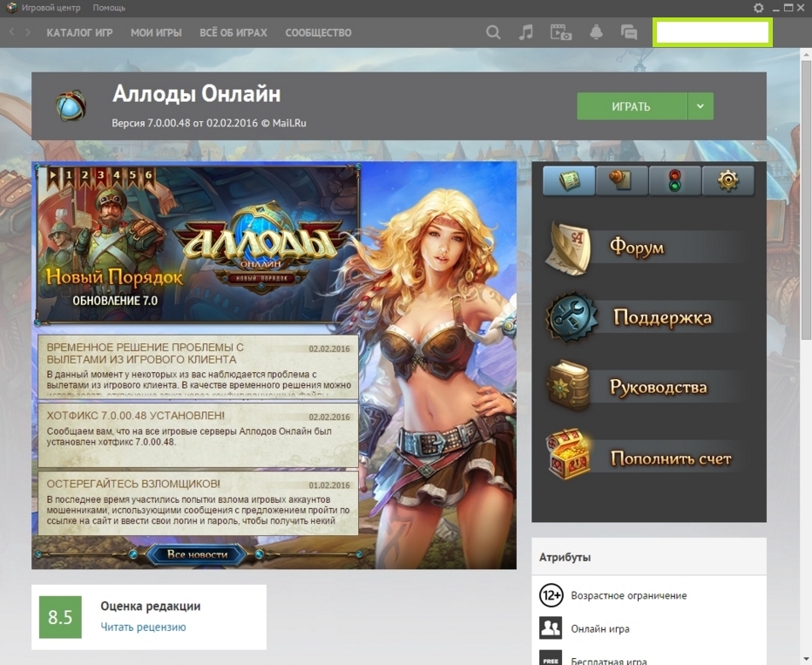Click the Руководства book icon
The image size is (812, 665).
click(x=569, y=386)
